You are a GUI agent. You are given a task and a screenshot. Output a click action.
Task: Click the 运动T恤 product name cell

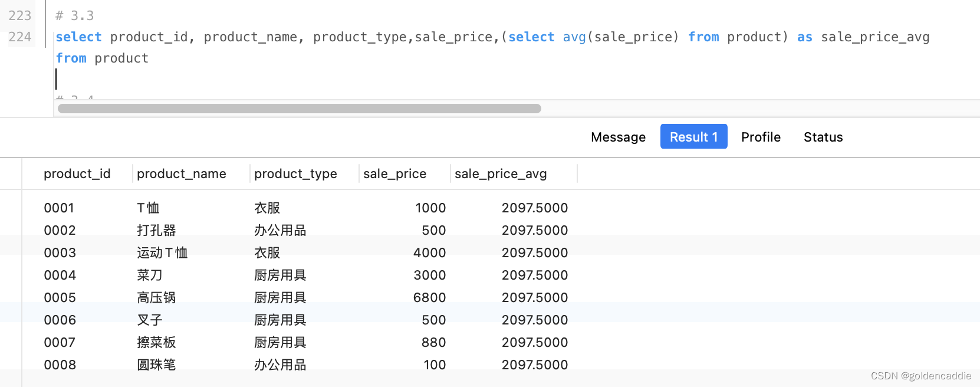coord(162,253)
